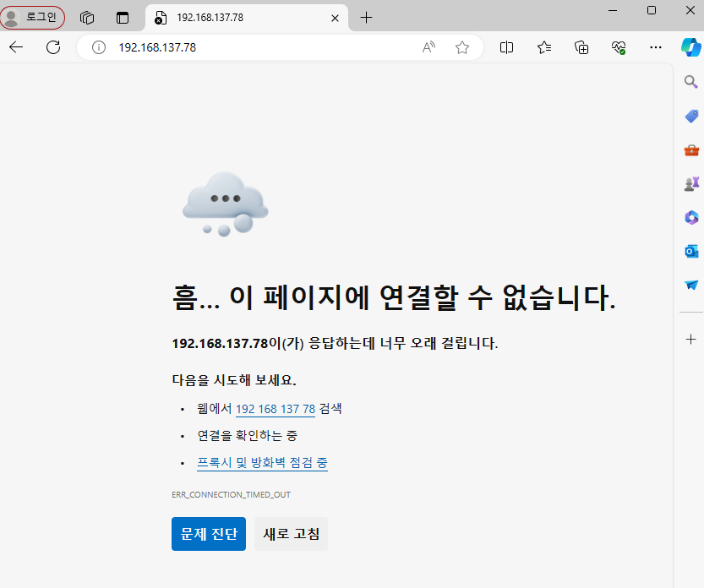This screenshot has width=704, height=588.
Task: Click the 새로 고침 button
Action: pos(291,534)
